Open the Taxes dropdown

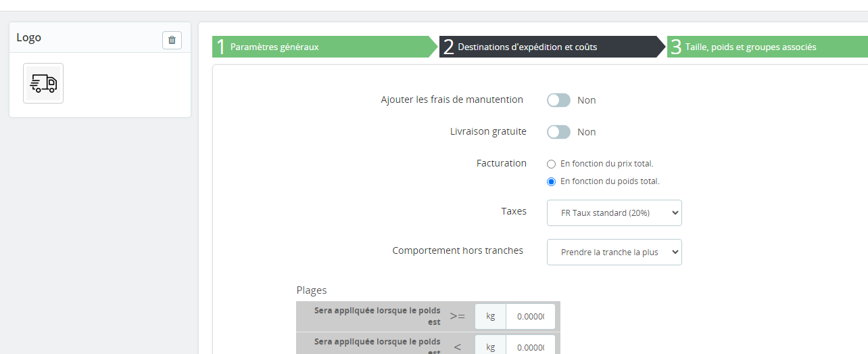click(x=614, y=213)
